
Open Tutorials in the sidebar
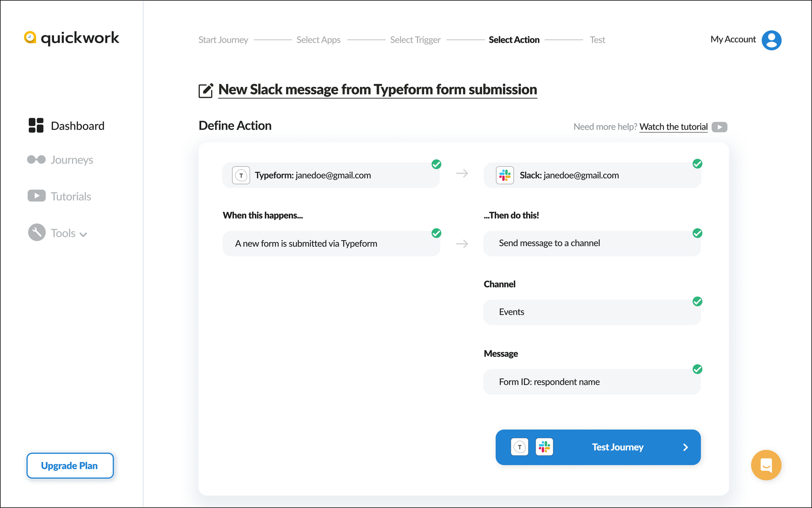[x=71, y=196]
